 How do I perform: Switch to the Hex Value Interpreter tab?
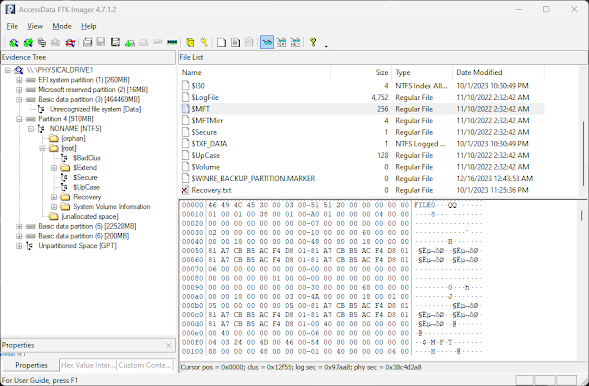[88, 365]
